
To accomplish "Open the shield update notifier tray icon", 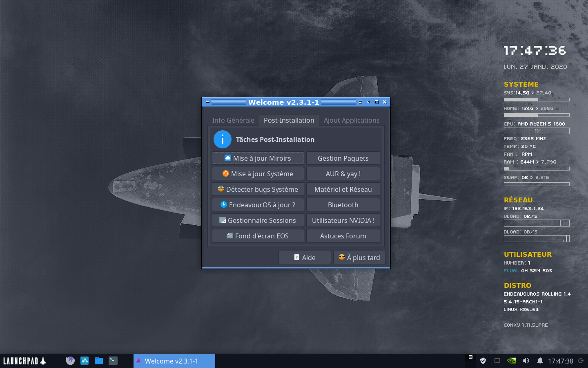I will [x=483, y=361].
